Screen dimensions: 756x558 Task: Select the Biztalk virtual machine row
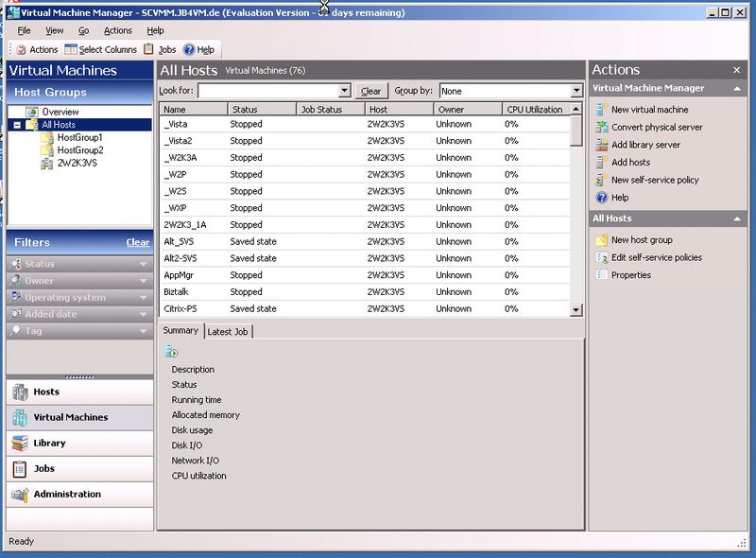(365, 292)
